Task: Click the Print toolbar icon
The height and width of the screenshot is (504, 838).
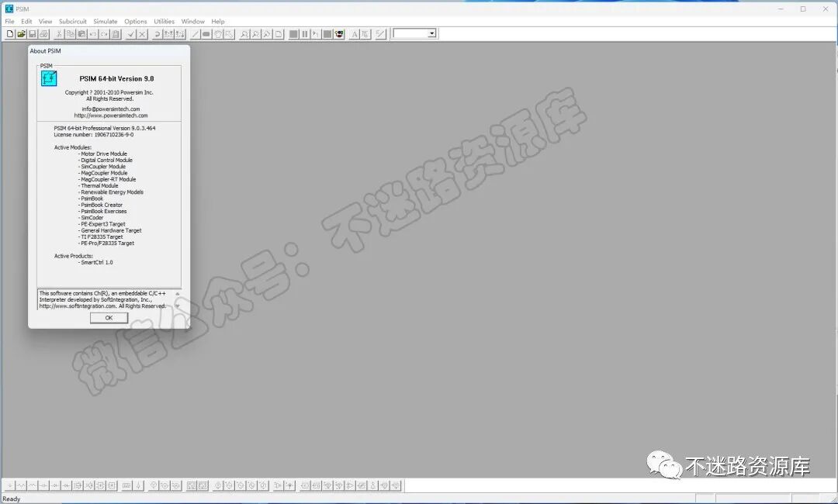Action: [43, 33]
